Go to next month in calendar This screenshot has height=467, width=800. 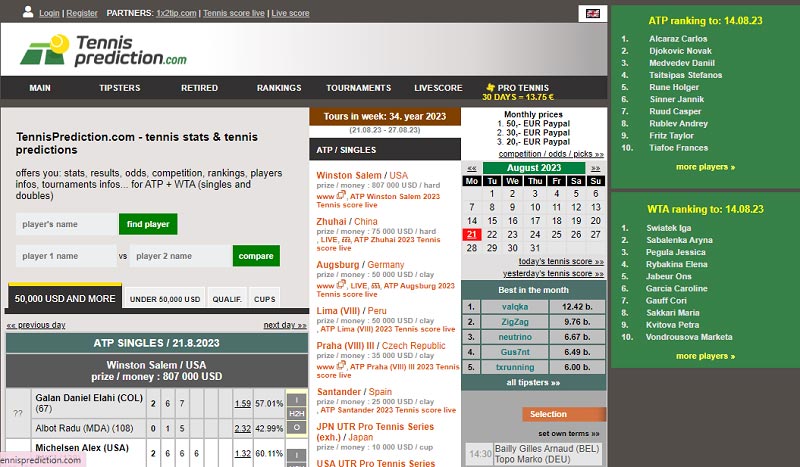tap(595, 168)
